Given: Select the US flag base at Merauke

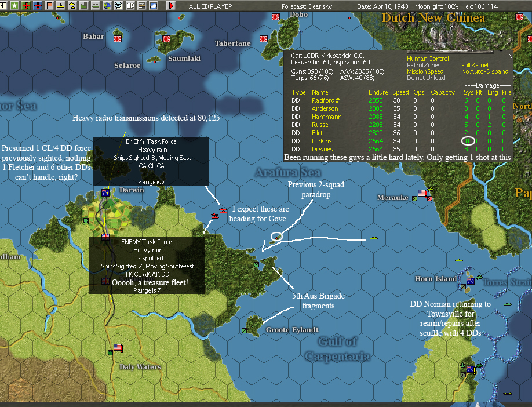Looking at the screenshot, I should coord(422,193).
